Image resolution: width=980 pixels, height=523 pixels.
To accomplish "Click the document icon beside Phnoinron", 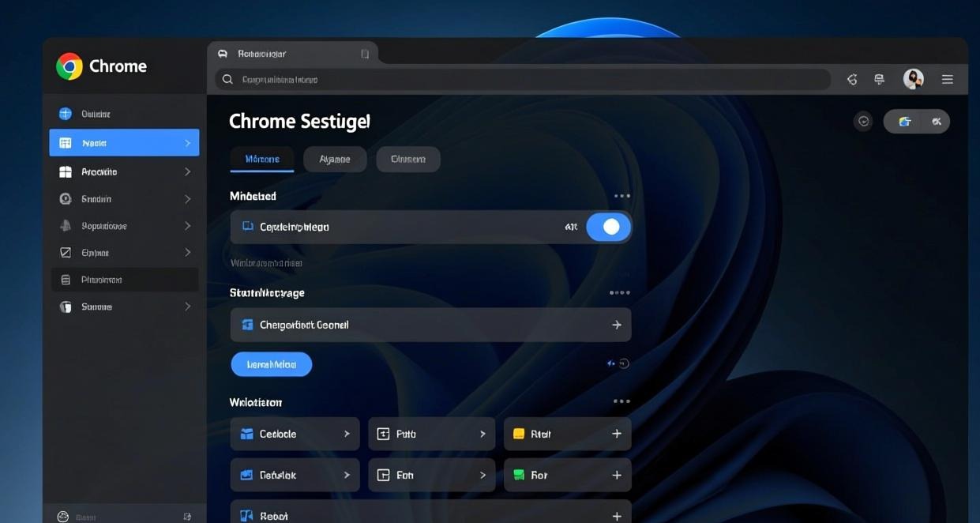I will pyautogui.click(x=66, y=280).
